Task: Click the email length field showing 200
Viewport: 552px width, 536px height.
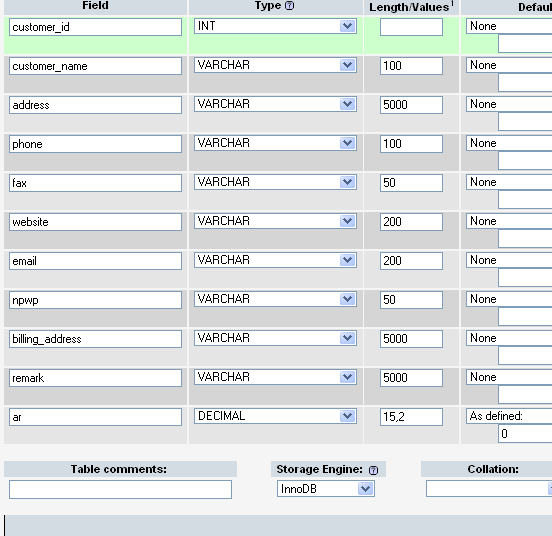Action: tap(411, 261)
